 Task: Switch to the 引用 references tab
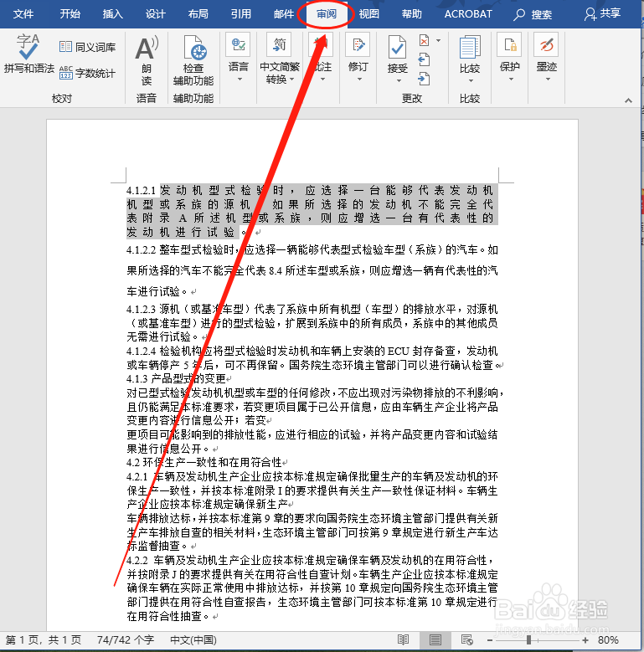click(x=241, y=14)
